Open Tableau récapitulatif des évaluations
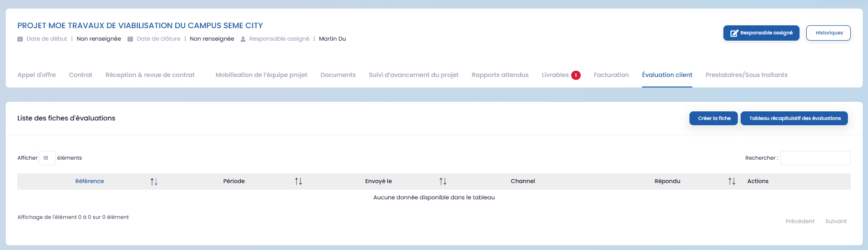This screenshot has width=868, height=250. click(794, 119)
